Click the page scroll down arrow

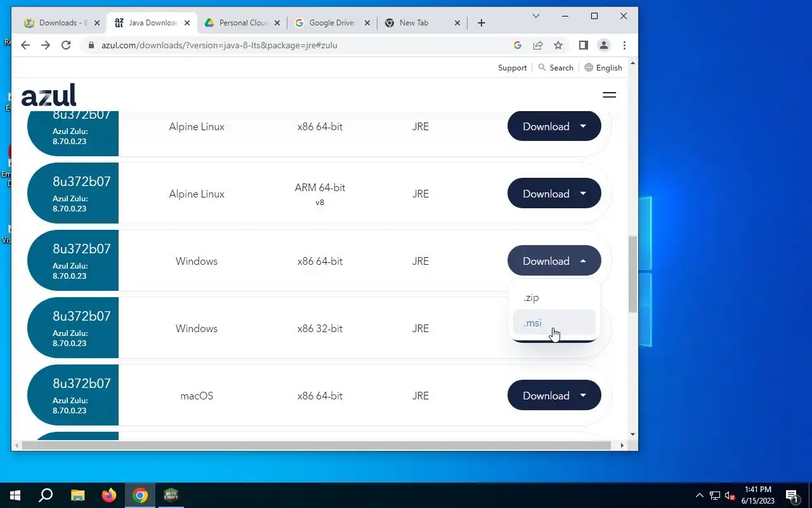pos(632,434)
